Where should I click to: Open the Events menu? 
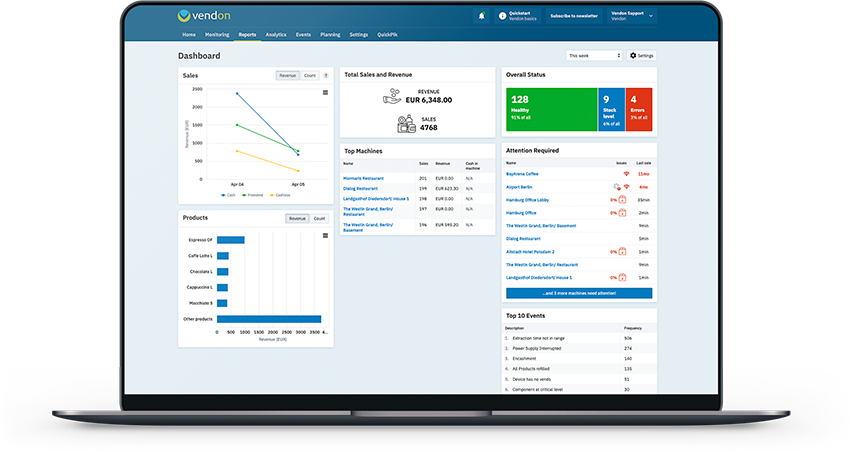coord(303,35)
